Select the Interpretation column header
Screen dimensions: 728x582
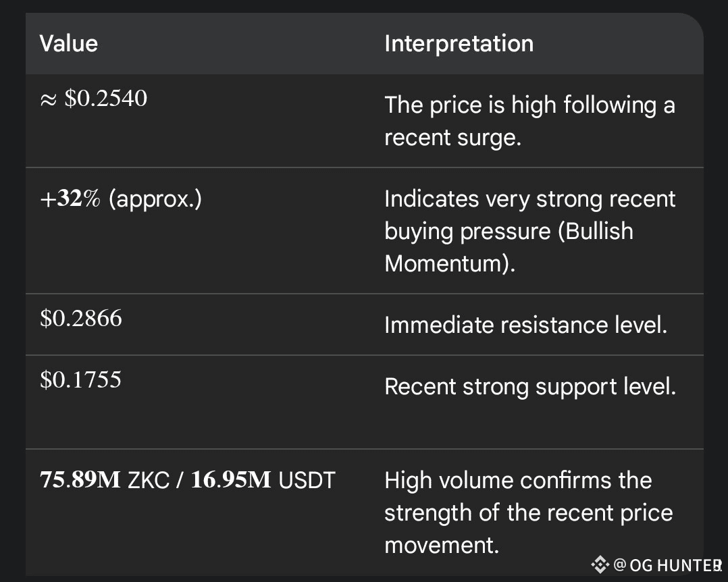[x=459, y=44]
